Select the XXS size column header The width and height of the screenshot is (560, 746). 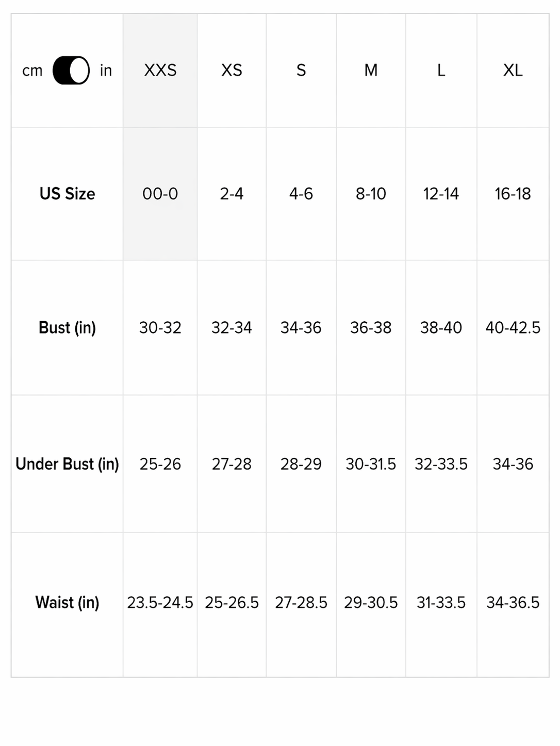[160, 70]
